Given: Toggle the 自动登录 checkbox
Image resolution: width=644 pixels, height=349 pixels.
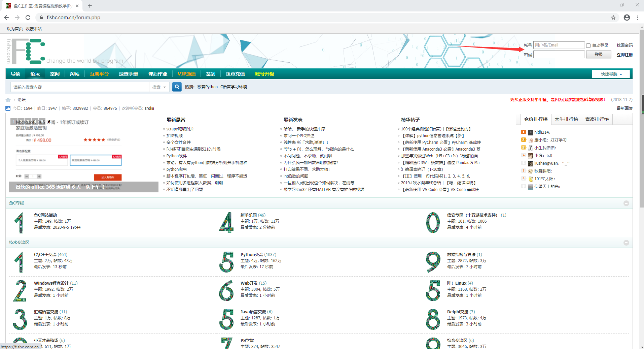Looking at the screenshot, I should point(588,45).
